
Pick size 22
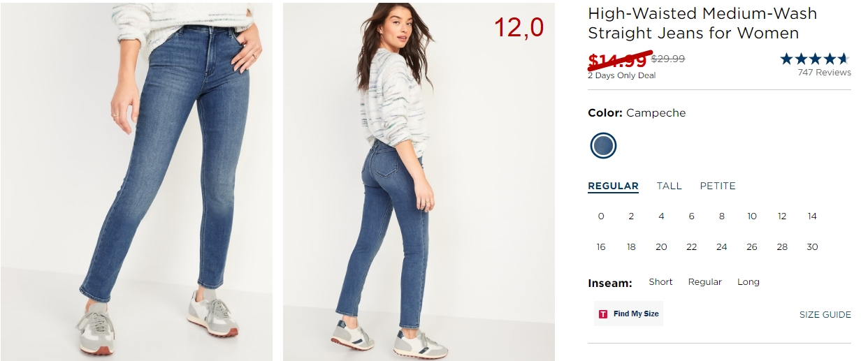click(x=691, y=247)
